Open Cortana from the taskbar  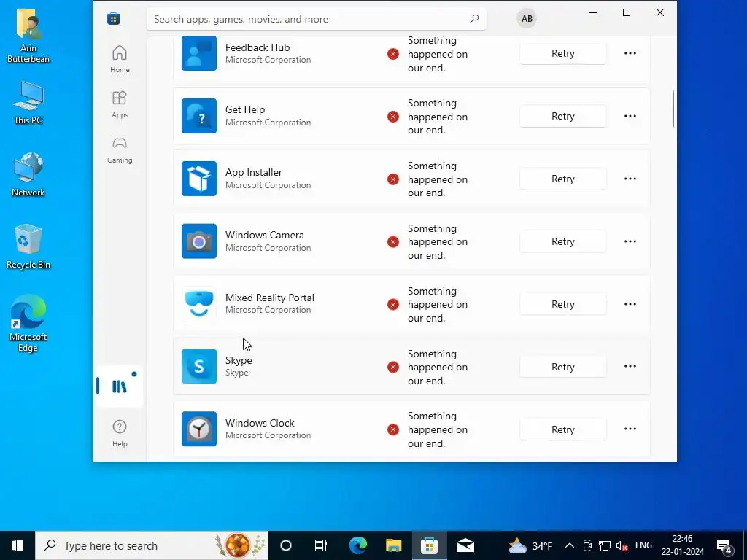point(285,545)
